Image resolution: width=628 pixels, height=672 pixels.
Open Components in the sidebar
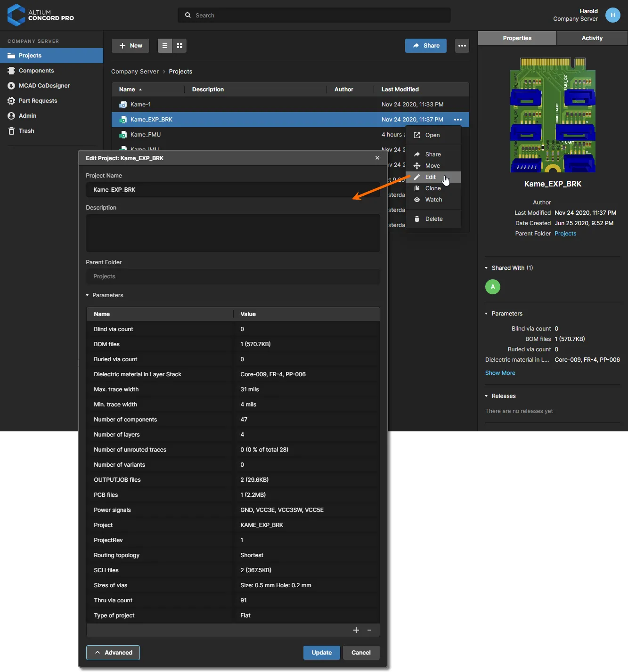coord(51,71)
